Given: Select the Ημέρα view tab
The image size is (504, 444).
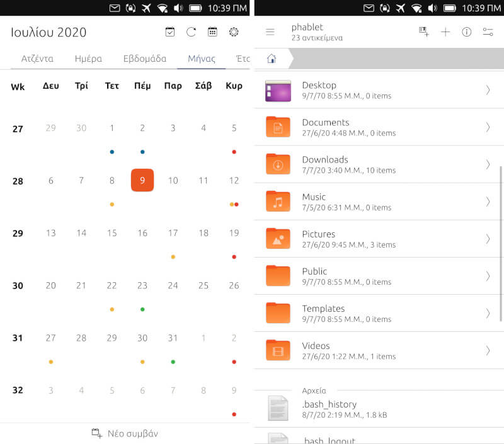Looking at the screenshot, I should coord(88,59).
